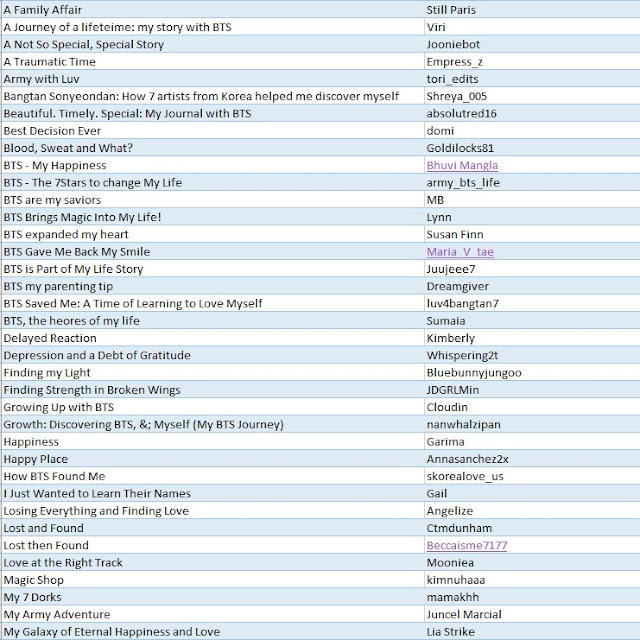Select the 'Still Paris' author cell
The image size is (640, 640).
click(x=532, y=10)
